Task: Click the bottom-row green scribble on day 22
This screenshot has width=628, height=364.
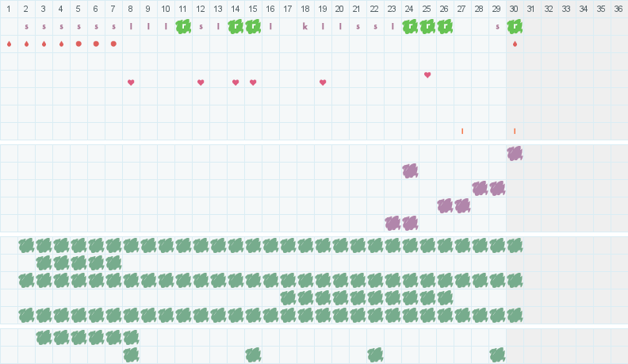Action: tap(375, 354)
